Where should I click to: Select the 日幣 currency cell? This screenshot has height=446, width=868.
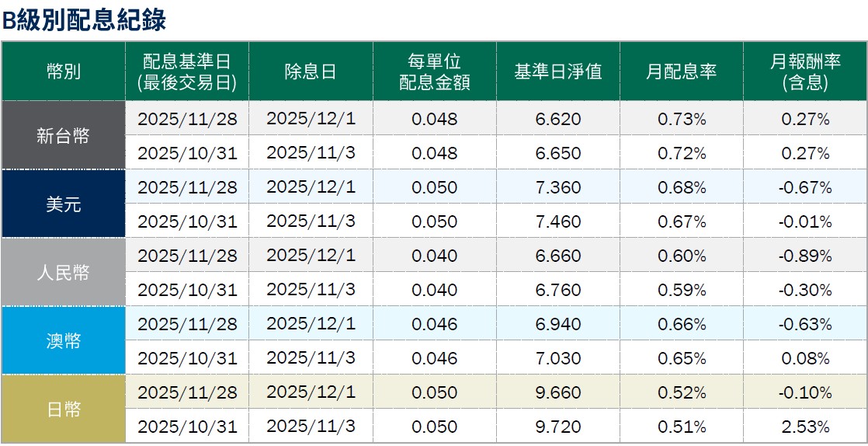point(64,409)
